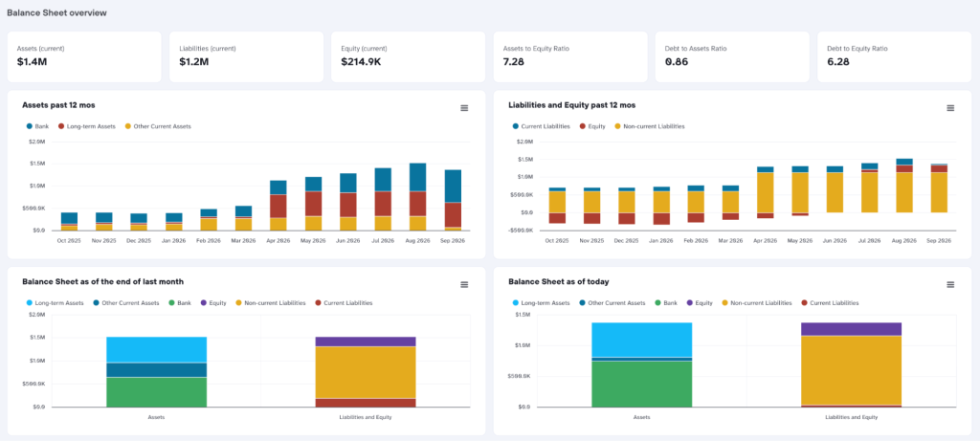980x441 pixels.
Task: Toggle Current Liabilities in end of last month legend
Action: pos(344,303)
